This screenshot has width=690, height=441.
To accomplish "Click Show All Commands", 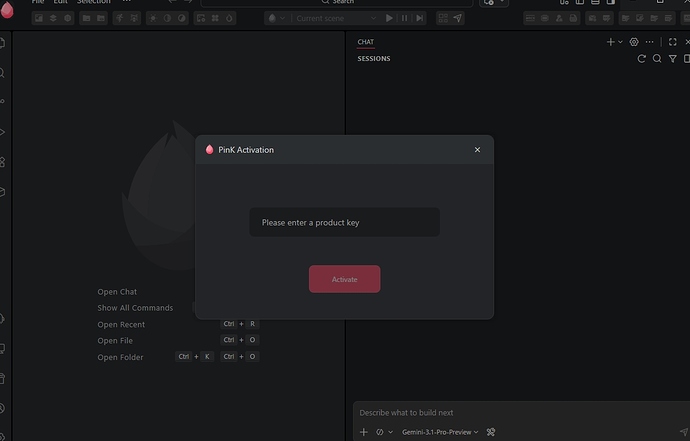I will [135, 308].
